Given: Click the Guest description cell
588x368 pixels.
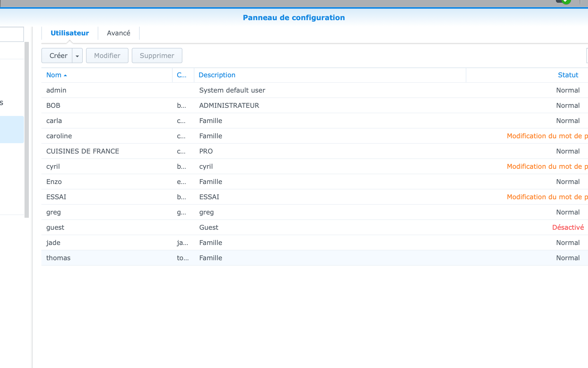Looking at the screenshot, I should pos(209,227).
